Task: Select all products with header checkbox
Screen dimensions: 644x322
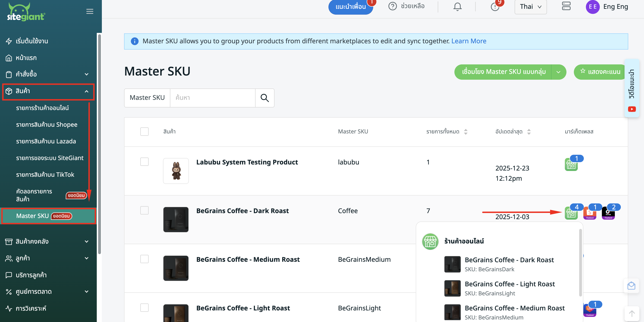Action: click(x=144, y=132)
